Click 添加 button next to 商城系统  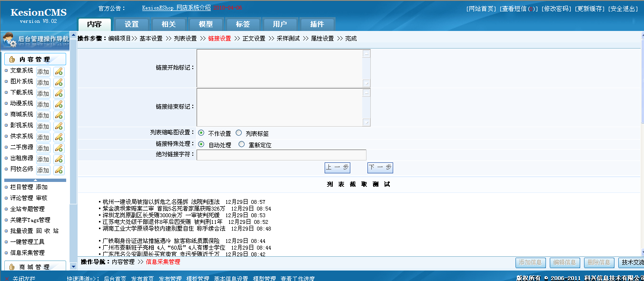pos(43,115)
